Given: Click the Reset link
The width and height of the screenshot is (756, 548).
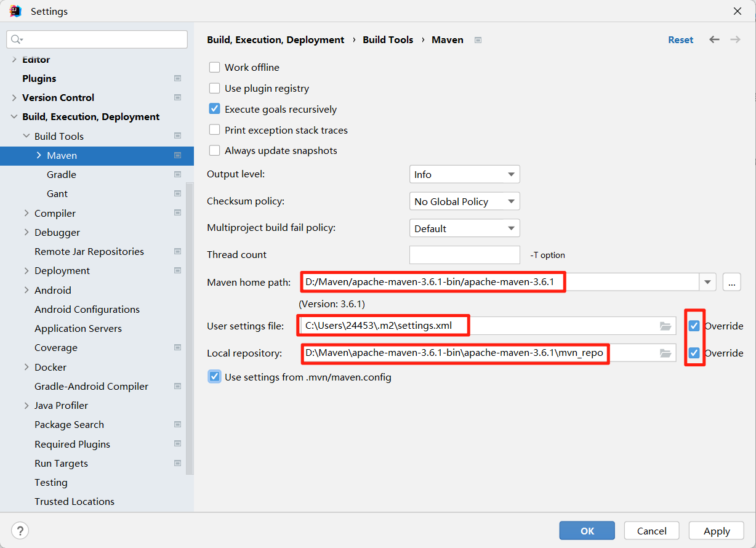Looking at the screenshot, I should pyautogui.click(x=680, y=39).
